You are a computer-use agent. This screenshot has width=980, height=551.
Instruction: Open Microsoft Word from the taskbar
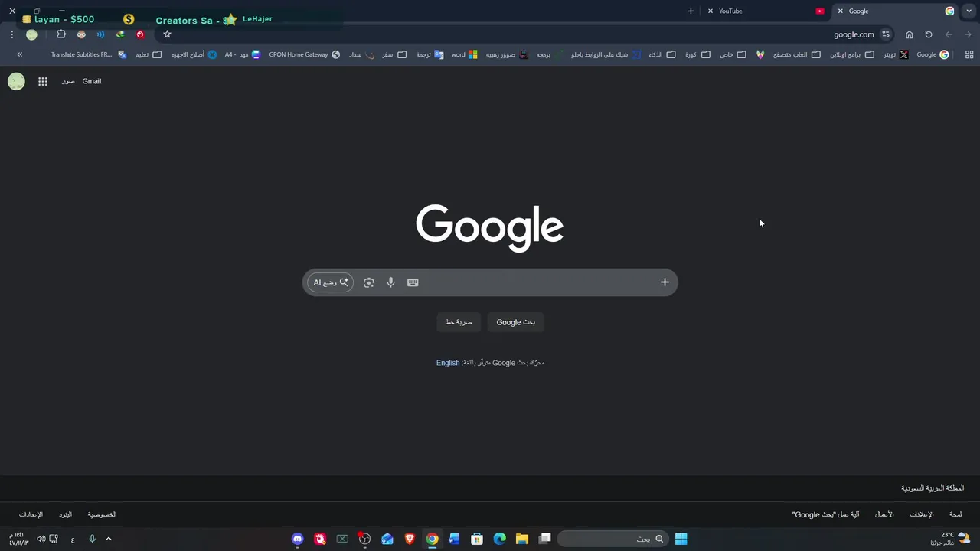(x=455, y=539)
